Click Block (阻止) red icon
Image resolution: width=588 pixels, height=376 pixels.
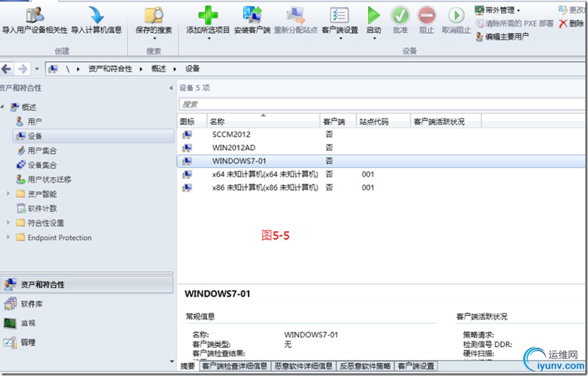[x=427, y=15]
